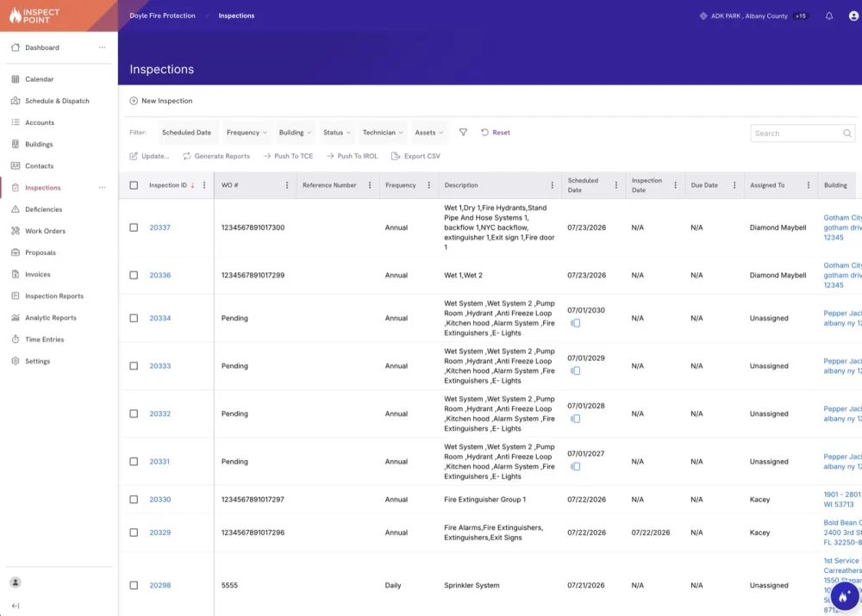The width and height of the screenshot is (862, 616).
Task: Click the Update... action
Action: 149,156
